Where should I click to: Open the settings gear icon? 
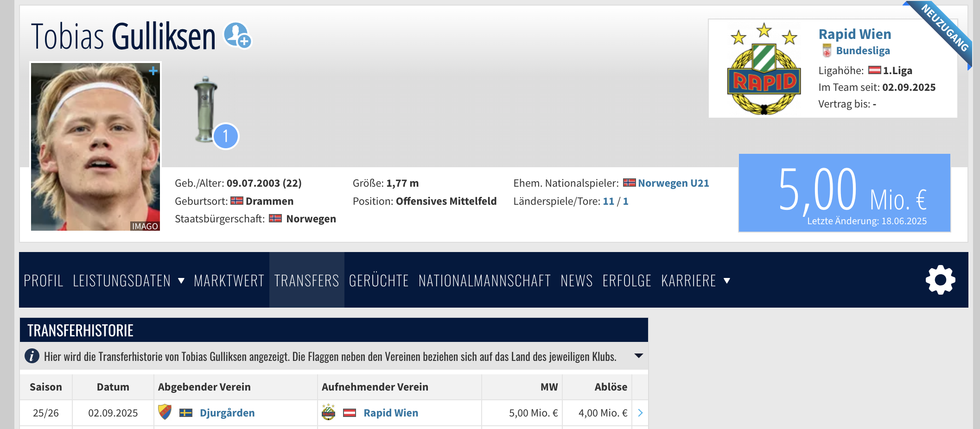click(940, 280)
